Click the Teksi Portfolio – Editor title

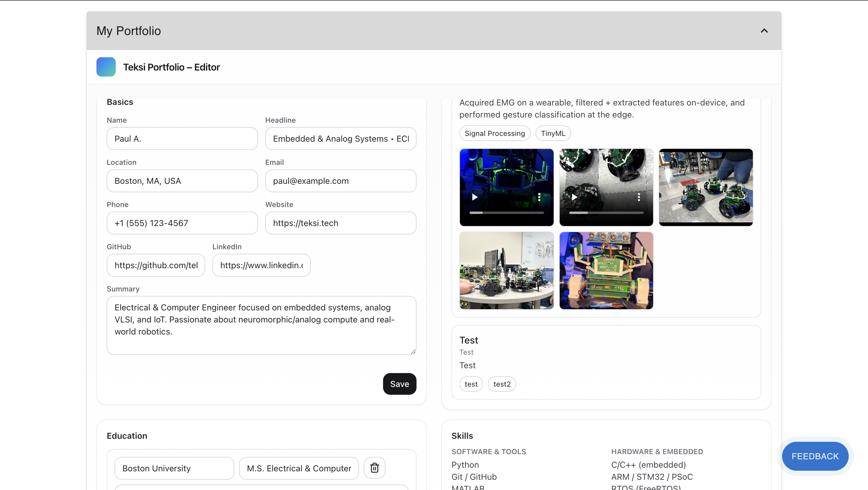[x=171, y=67]
